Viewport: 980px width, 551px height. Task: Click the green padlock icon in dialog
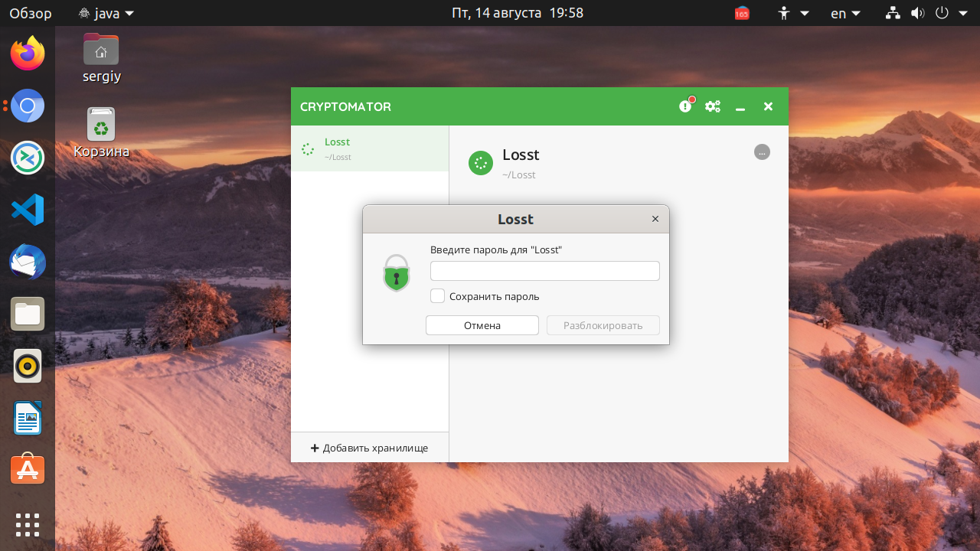click(x=397, y=273)
